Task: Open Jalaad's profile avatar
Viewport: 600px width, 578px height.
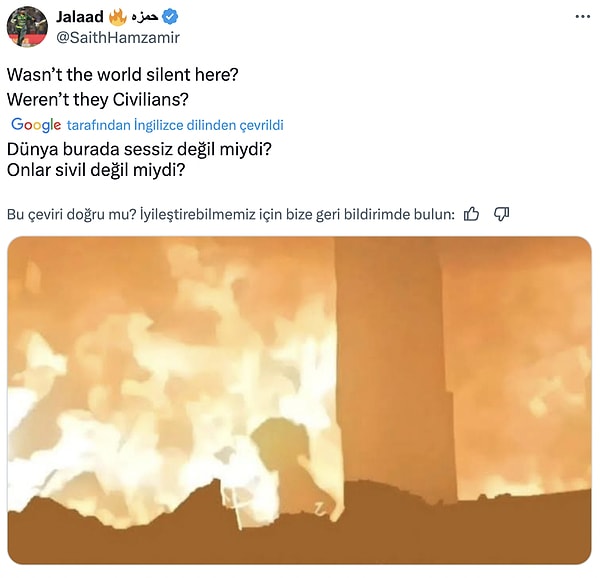Action: coord(26,27)
